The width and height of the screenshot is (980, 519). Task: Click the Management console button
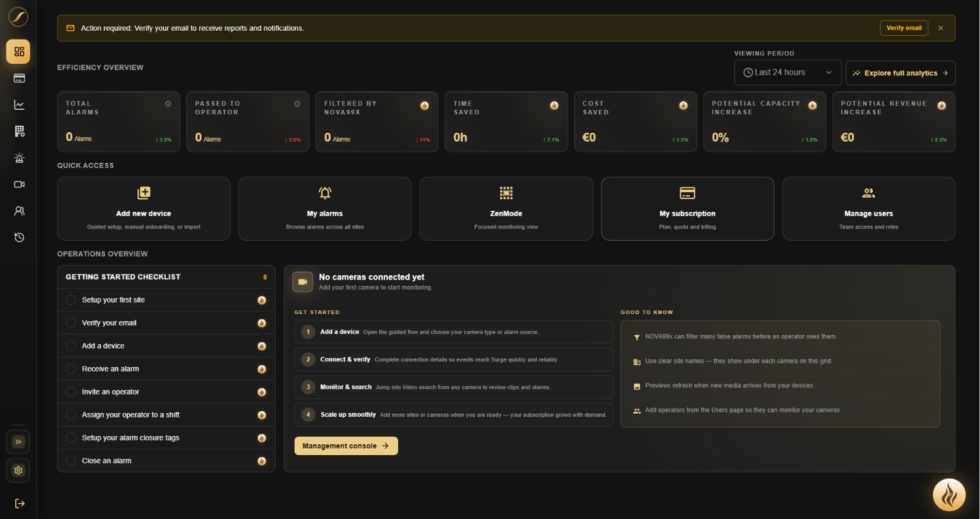(346, 446)
